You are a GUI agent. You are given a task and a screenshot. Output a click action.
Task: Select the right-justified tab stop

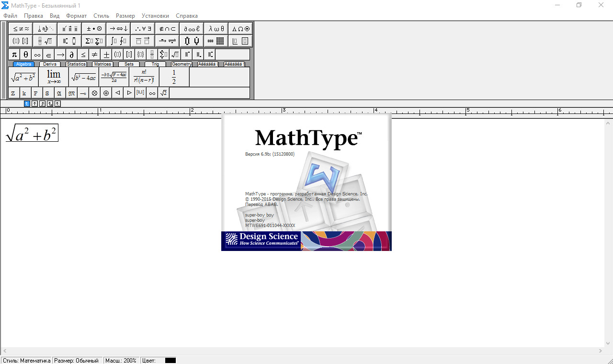coord(42,103)
